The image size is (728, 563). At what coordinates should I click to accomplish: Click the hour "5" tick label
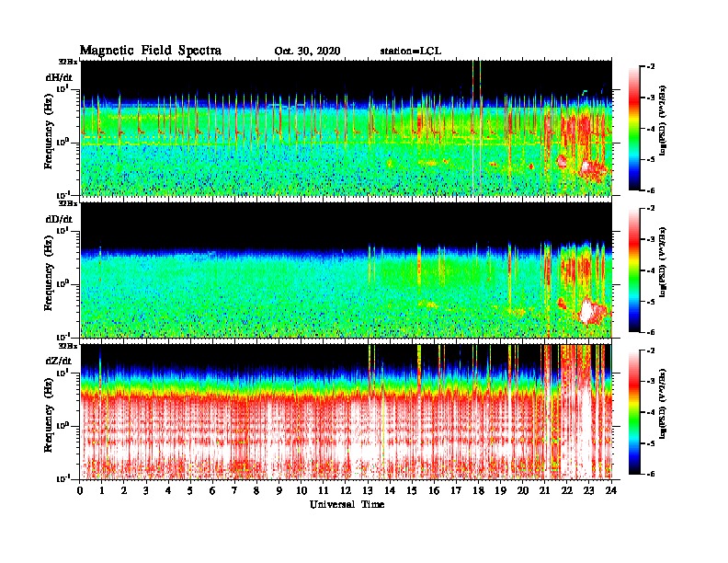(190, 490)
